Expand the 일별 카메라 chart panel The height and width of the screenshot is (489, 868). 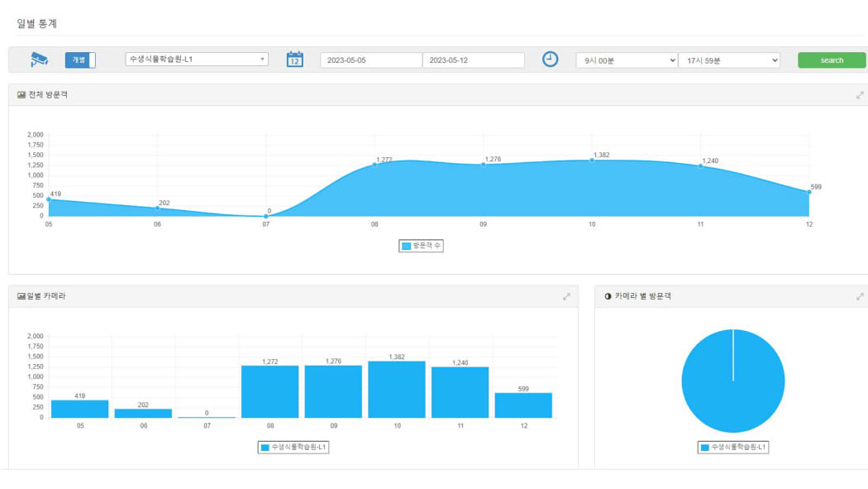(x=566, y=296)
